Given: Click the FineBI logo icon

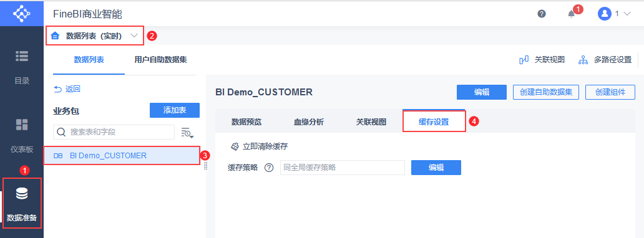Looking at the screenshot, I should click(22, 13).
